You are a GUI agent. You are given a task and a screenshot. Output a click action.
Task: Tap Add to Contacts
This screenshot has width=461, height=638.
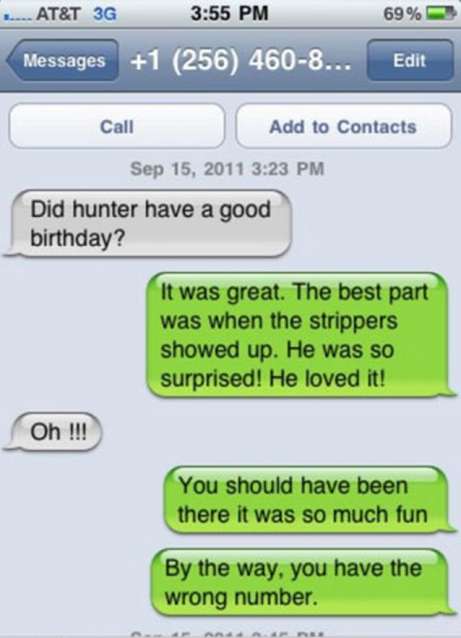[343, 127]
